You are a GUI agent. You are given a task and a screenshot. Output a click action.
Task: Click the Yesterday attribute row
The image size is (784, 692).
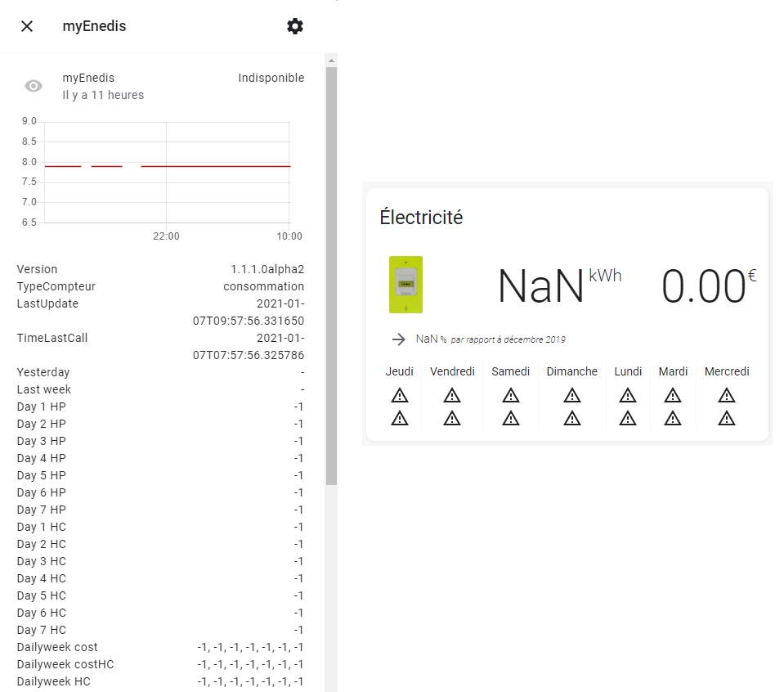coord(160,372)
